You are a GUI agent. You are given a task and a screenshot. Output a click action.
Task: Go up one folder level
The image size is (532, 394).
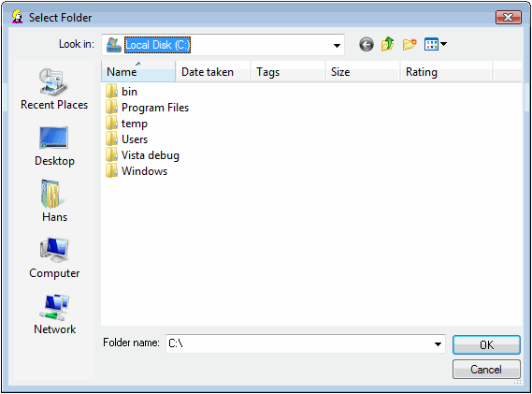[x=387, y=44]
